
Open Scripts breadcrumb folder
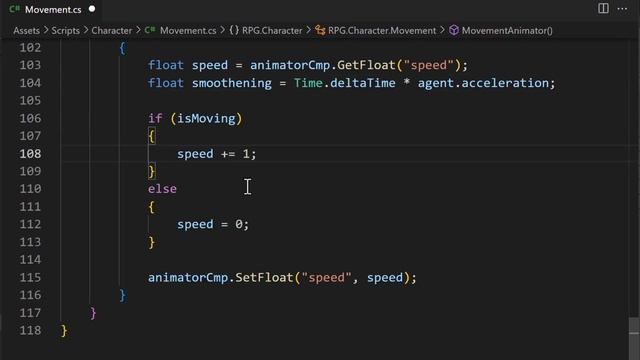(65, 31)
